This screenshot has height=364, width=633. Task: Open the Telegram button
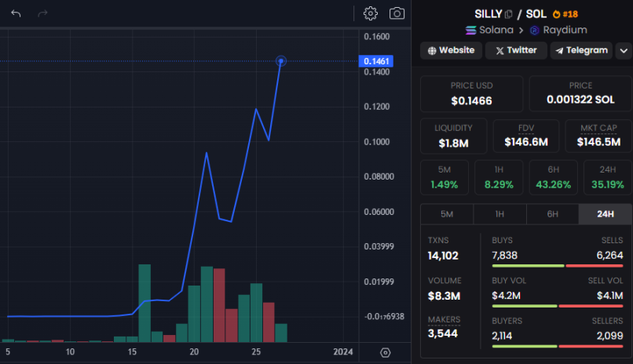(581, 50)
